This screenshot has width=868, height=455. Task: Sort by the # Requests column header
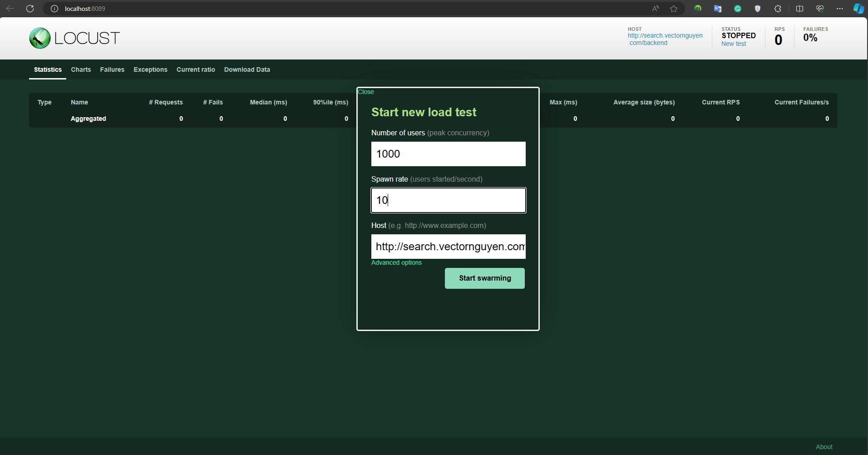(166, 102)
